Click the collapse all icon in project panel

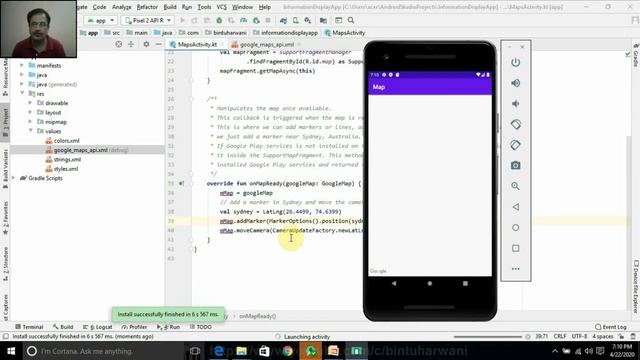point(131,44)
